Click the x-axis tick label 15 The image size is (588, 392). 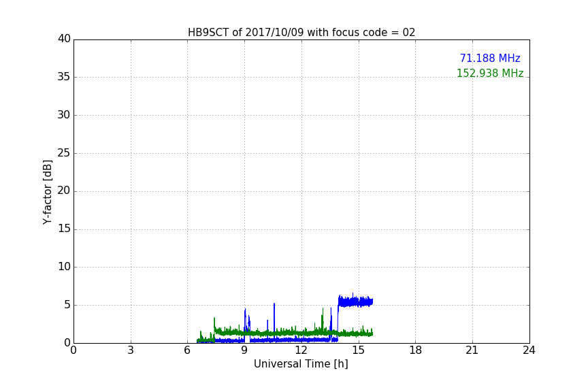point(359,350)
